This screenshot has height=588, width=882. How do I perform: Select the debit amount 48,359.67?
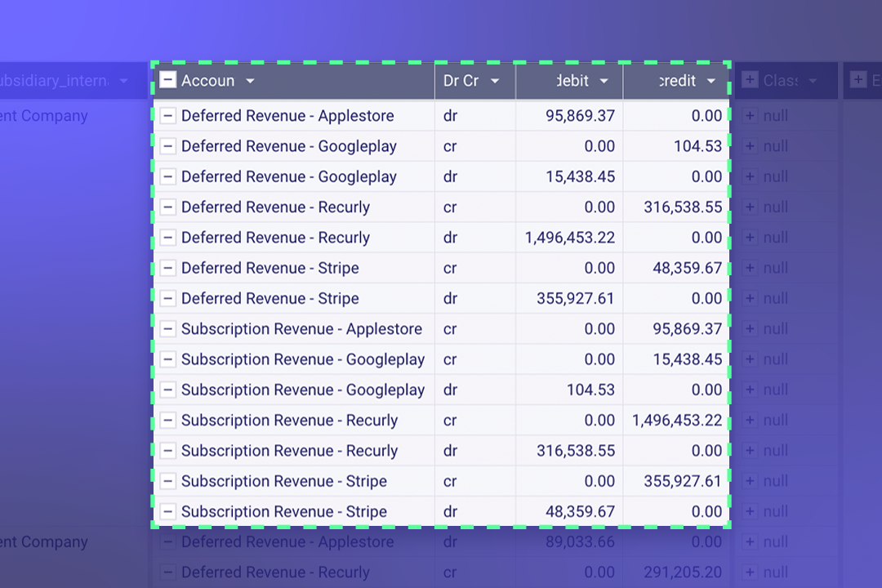coord(580,511)
